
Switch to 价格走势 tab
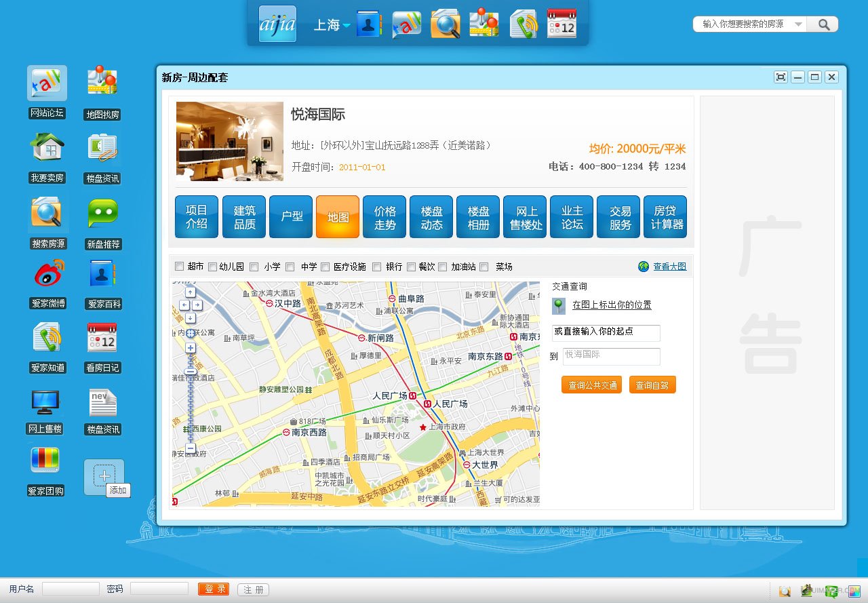[x=384, y=217]
